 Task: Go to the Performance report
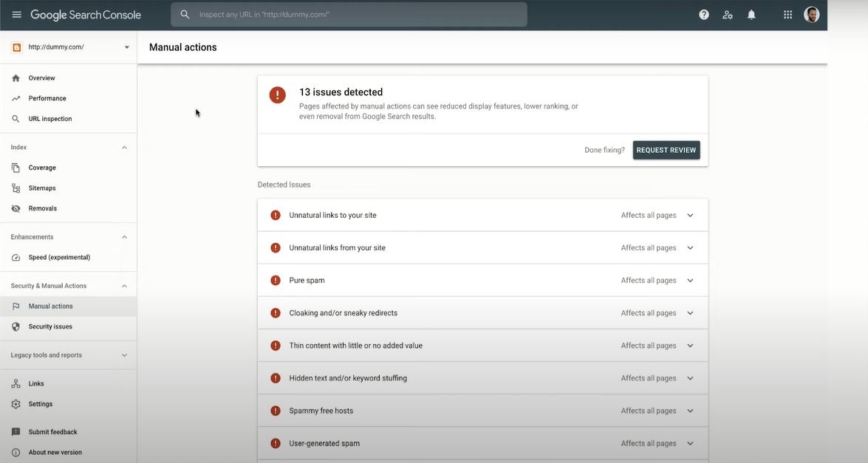(x=46, y=97)
